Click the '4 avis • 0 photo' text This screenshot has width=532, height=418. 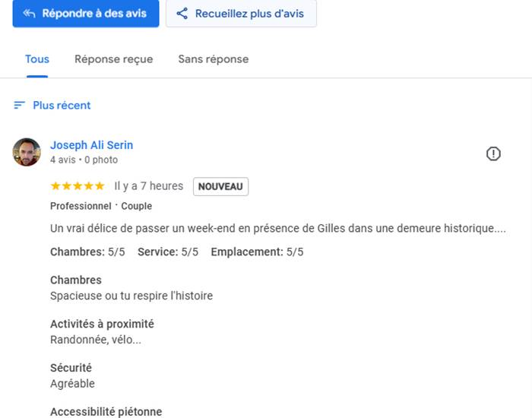click(x=84, y=160)
